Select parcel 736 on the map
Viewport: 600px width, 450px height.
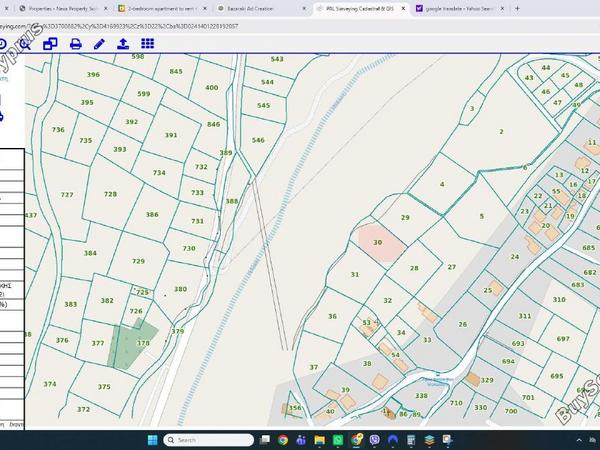(x=58, y=130)
